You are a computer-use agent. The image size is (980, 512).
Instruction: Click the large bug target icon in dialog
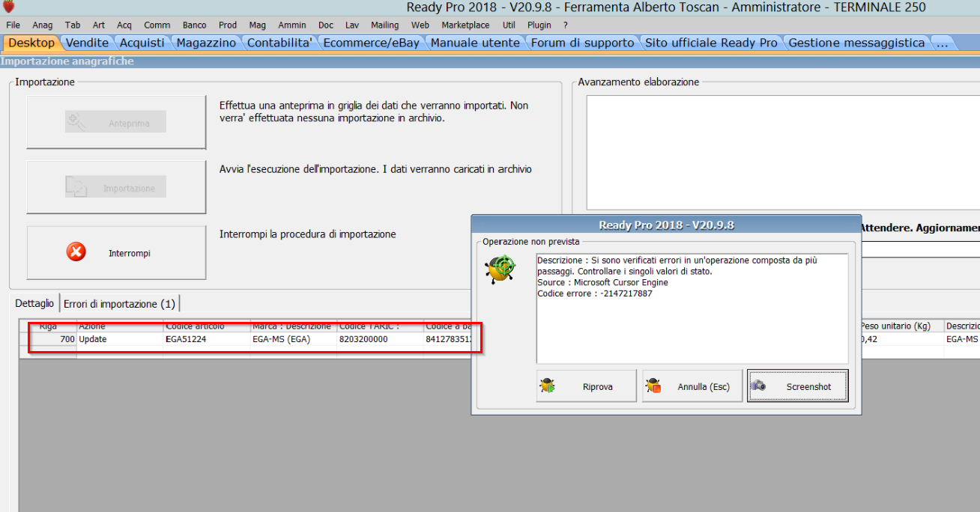tap(500, 268)
